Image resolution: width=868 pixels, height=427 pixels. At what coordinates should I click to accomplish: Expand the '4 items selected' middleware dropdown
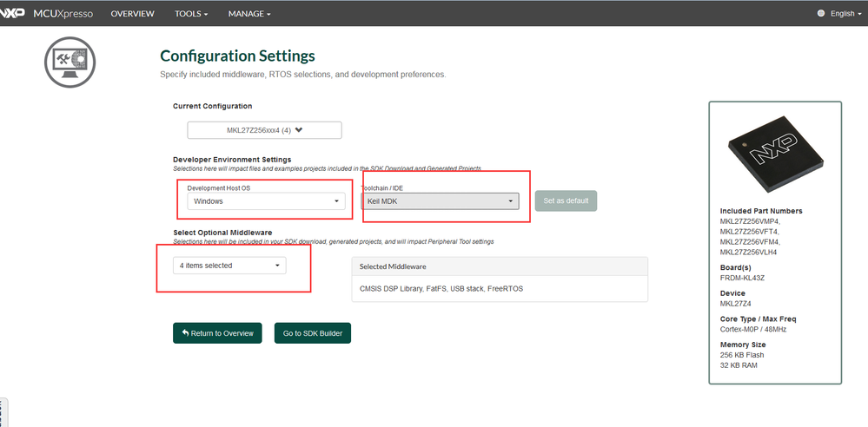230,266
